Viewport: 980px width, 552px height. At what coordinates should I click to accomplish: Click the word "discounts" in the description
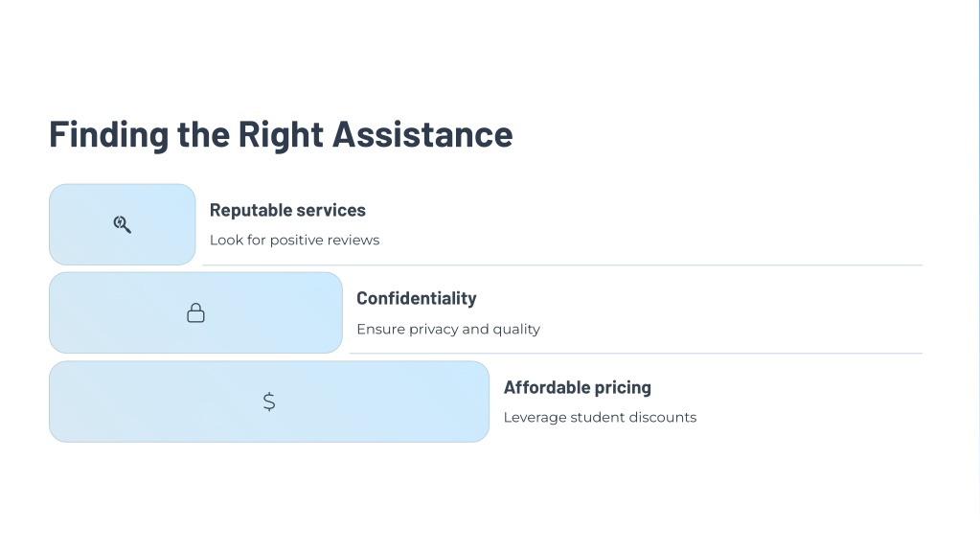[x=663, y=417]
